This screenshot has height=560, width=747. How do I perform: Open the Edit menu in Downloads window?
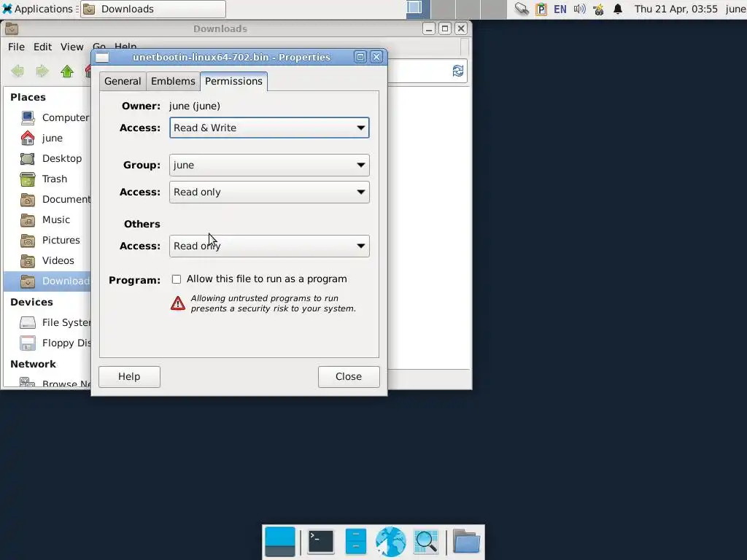coord(42,47)
